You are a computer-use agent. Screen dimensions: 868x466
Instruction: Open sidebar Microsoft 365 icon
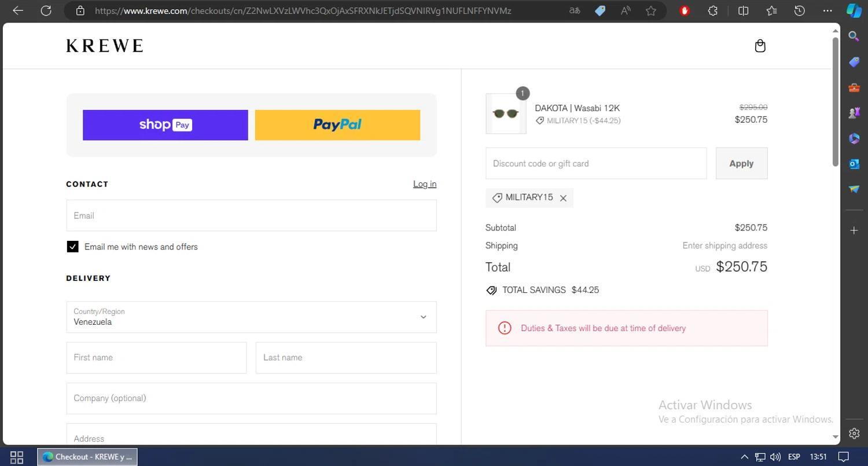[854, 138]
